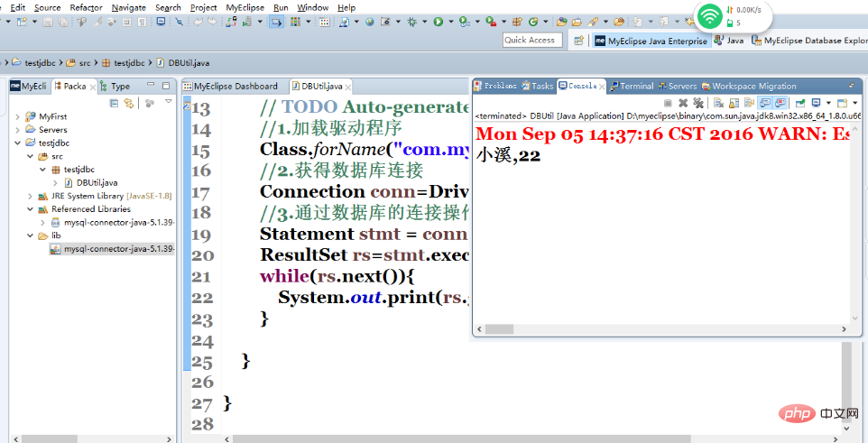Collapse the Referenced Libraries node
Viewport: 868px width, 443px height.
(30, 209)
